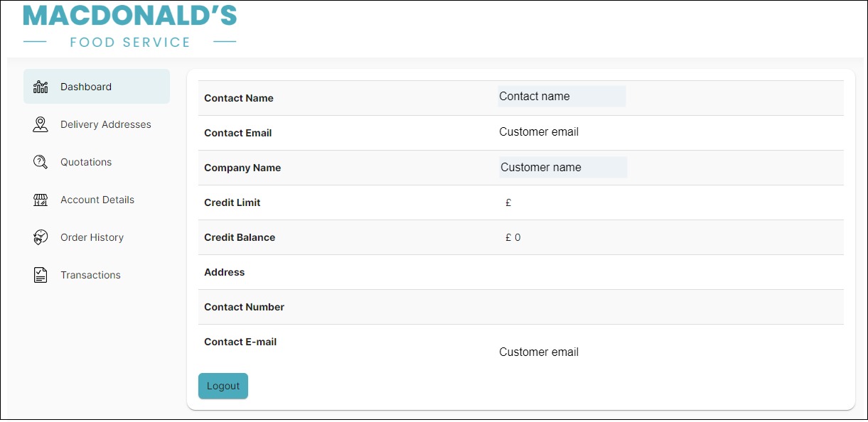Open the Order History sidebar label

[x=92, y=237]
